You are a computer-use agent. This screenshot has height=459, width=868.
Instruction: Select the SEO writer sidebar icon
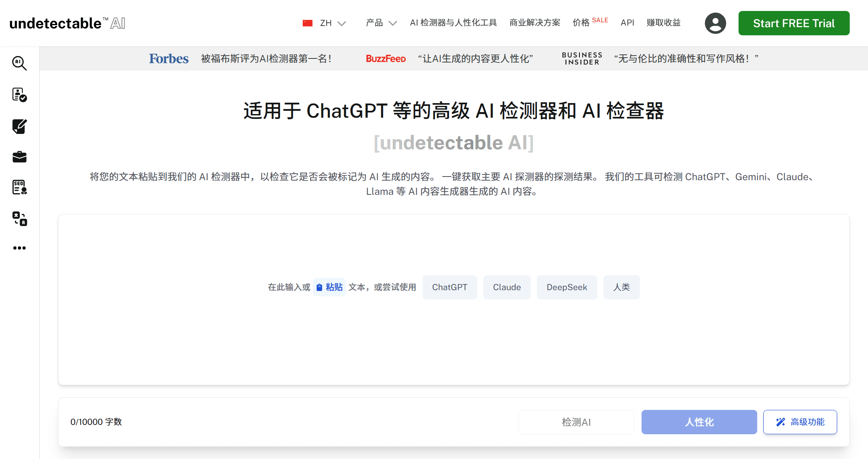coord(19,187)
